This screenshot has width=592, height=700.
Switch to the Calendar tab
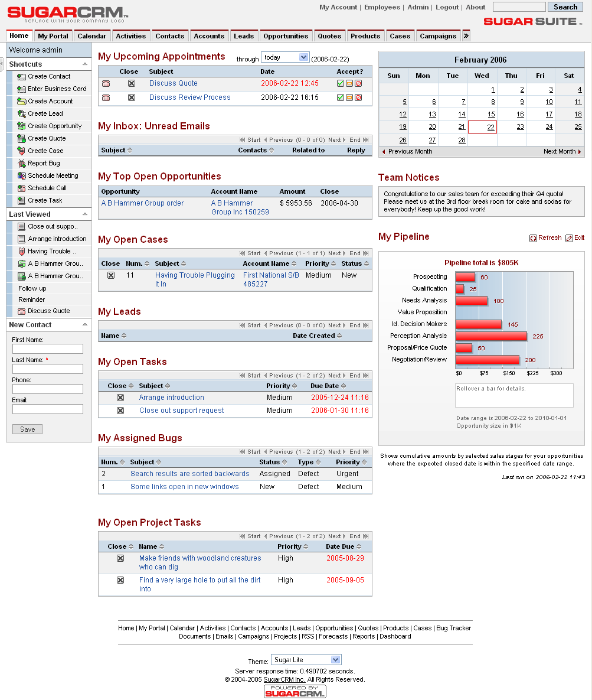coord(92,36)
